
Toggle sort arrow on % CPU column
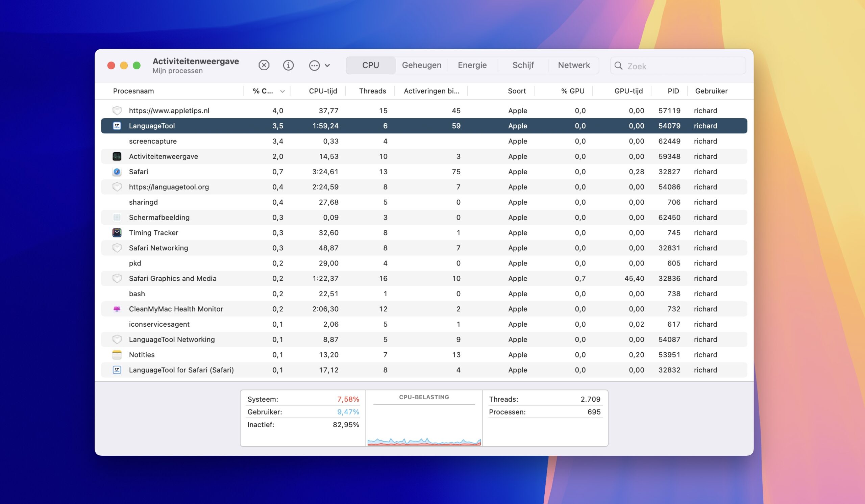(282, 91)
